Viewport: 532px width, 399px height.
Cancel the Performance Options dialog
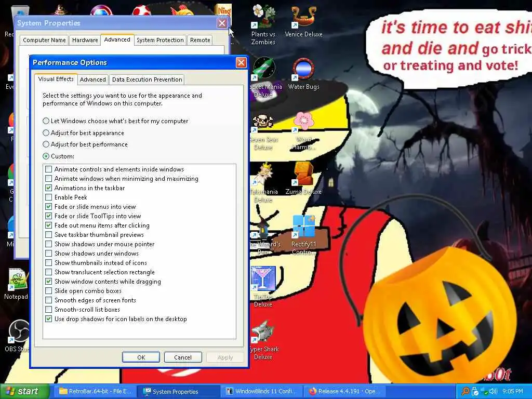click(x=183, y=357)
